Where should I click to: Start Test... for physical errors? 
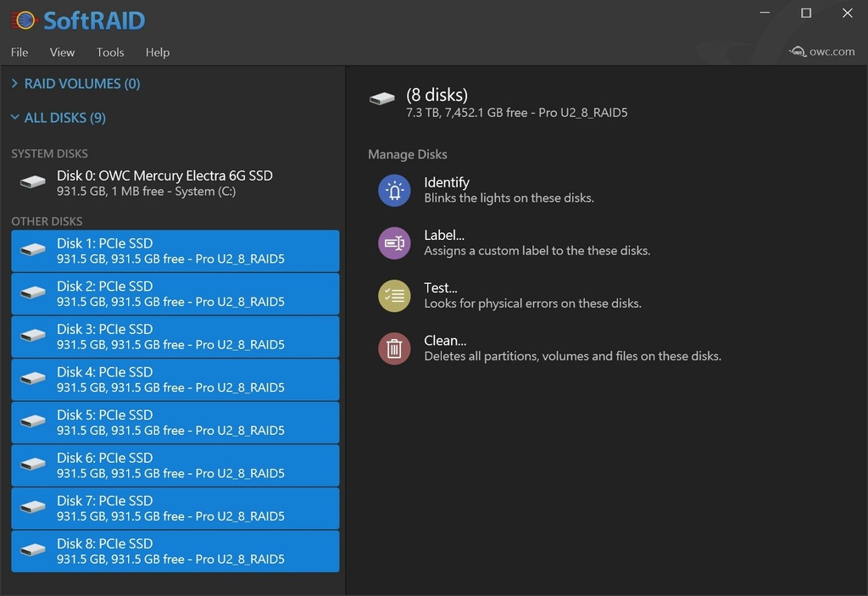point(509,296)
